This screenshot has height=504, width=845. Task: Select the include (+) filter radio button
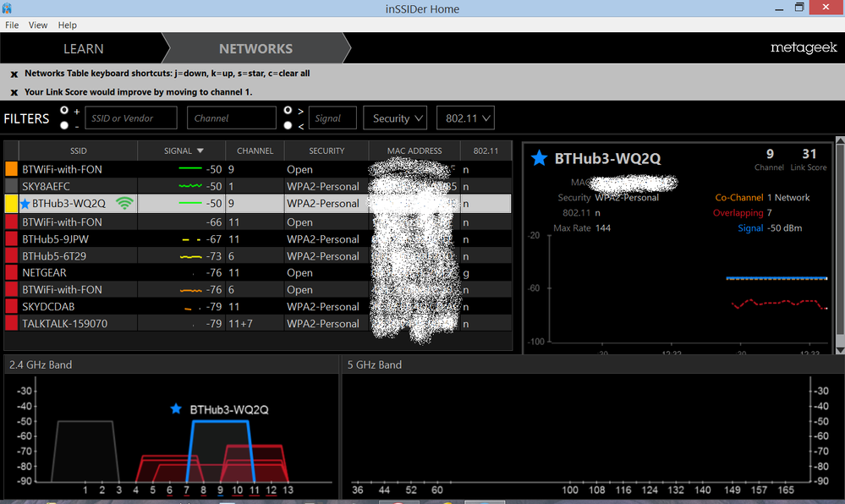pos(64,110)
